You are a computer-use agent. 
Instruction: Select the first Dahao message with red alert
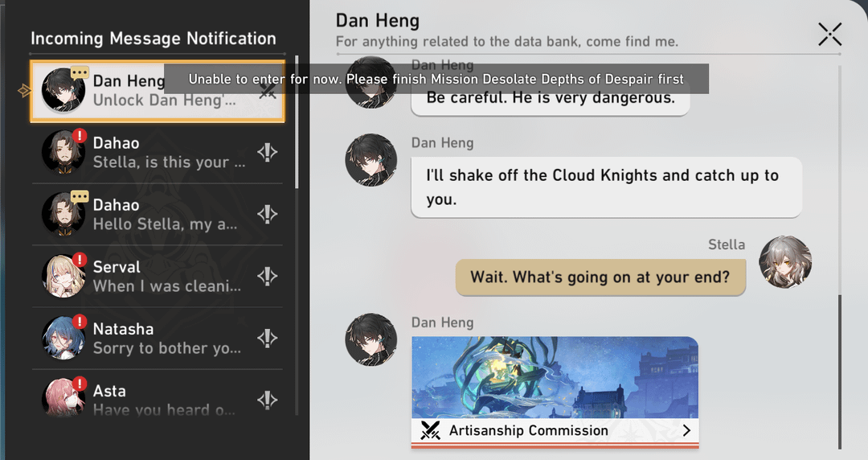pos(158,153)
